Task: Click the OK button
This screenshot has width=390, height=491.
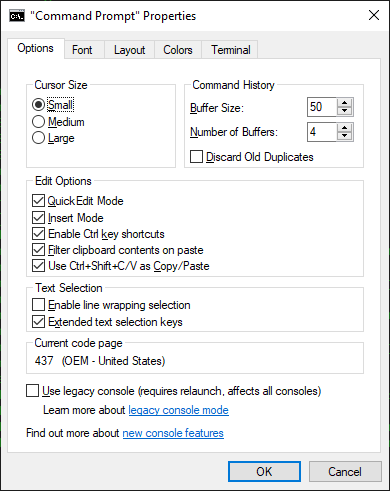Action: pos(264,472)
